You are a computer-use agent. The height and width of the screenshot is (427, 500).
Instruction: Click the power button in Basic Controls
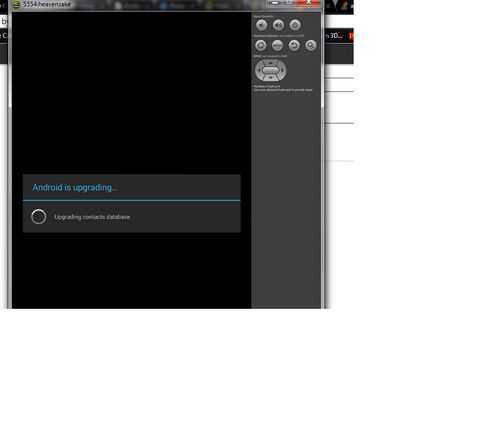coord(295,25)
